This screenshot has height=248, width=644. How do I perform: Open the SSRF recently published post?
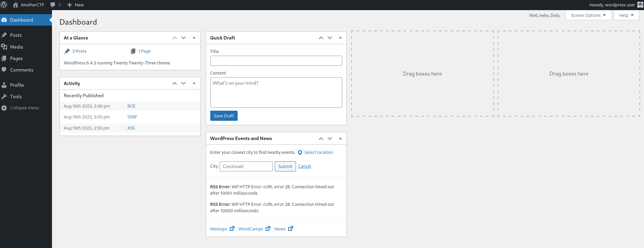[132, 117]
